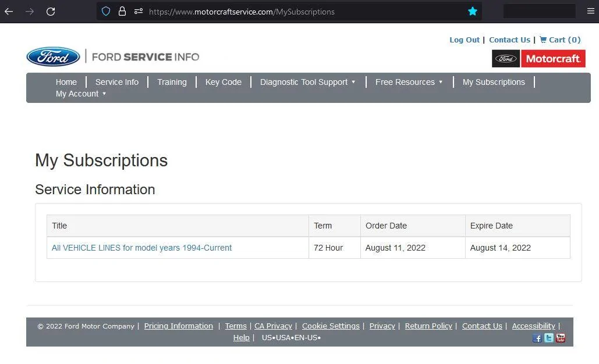
Task: Click the Log Out link
Action: point(464,40)
